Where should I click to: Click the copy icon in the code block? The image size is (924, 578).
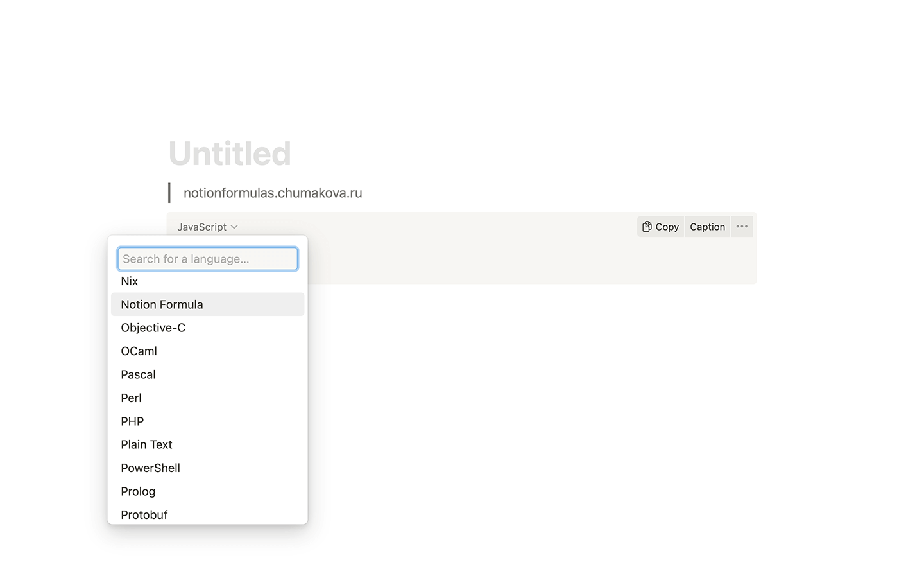coord(647,227)
